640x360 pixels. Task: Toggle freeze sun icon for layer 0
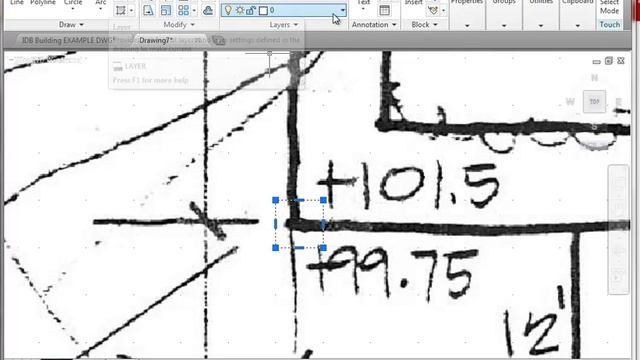[240, 10]
